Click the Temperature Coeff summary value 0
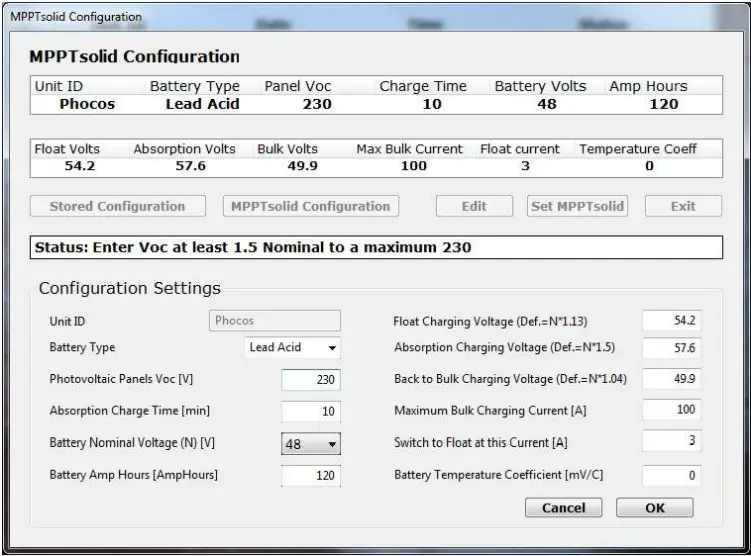This screenshot has width=751, height=556. [x=649, y=166]
